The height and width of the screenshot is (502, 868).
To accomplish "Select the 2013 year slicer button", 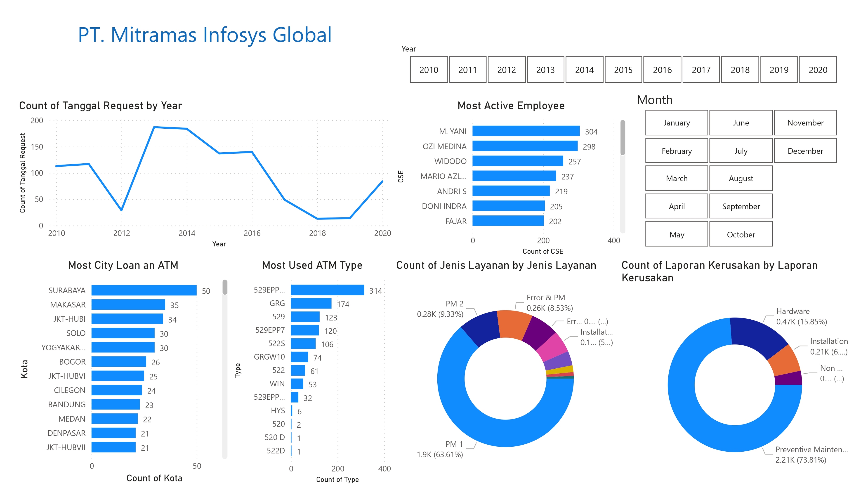I will click(x=545, y=70).
